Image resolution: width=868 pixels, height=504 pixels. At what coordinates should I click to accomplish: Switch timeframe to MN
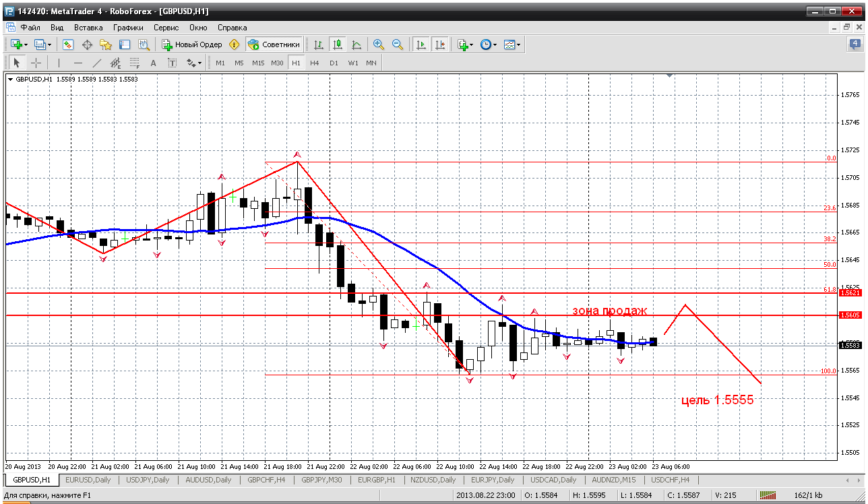[371, 63]
